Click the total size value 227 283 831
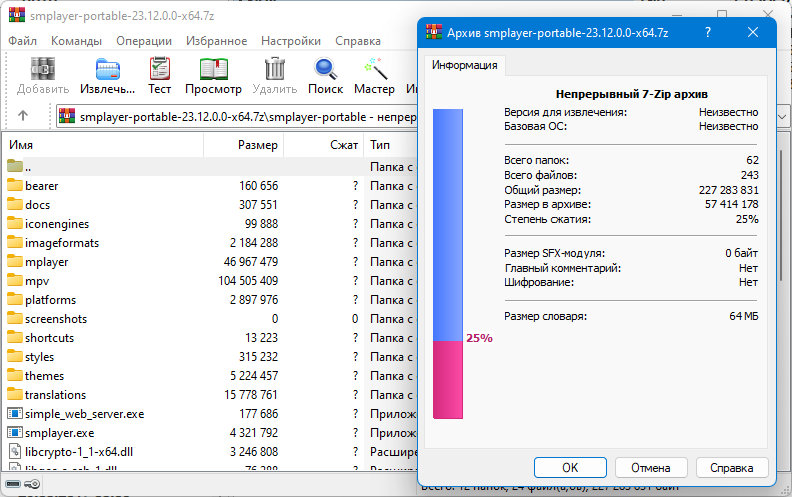The height and width of the screenshot is (497, 792). point(728,190)
